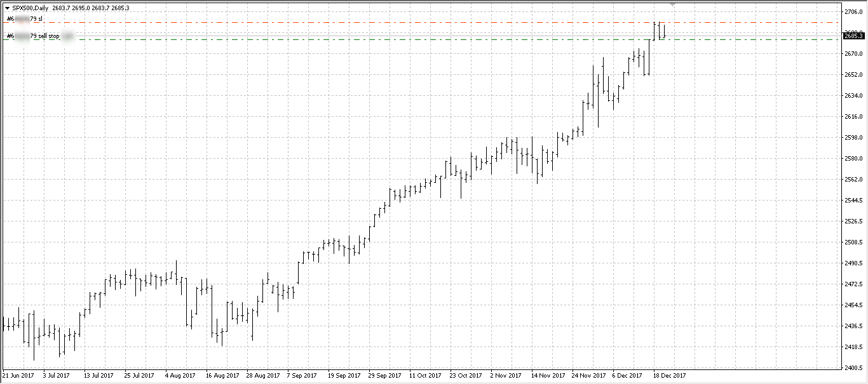Click the 2580.0 price scale label
Viewport: 868px width, 384px height.
[853, 159]
